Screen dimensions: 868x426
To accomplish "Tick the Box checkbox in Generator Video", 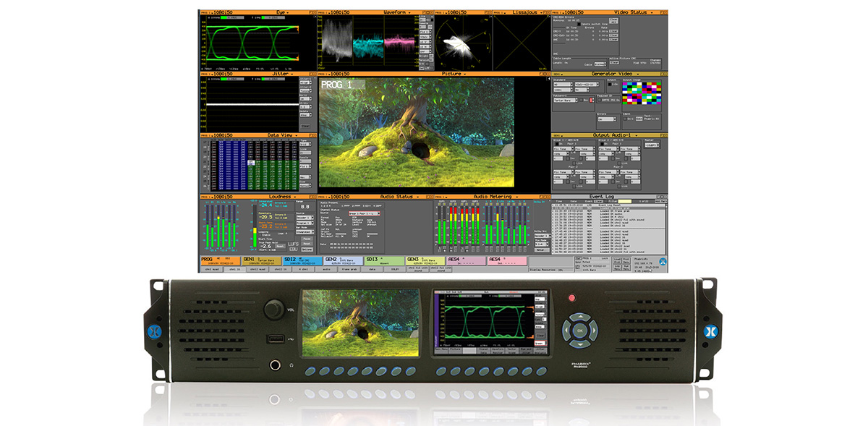I will (580, 100).
